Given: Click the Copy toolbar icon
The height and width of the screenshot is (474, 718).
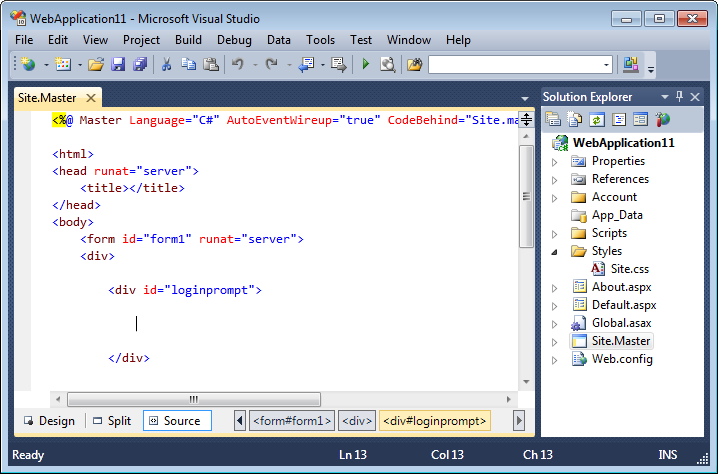Looking at the screenshot, I should (x=188, y=65).
